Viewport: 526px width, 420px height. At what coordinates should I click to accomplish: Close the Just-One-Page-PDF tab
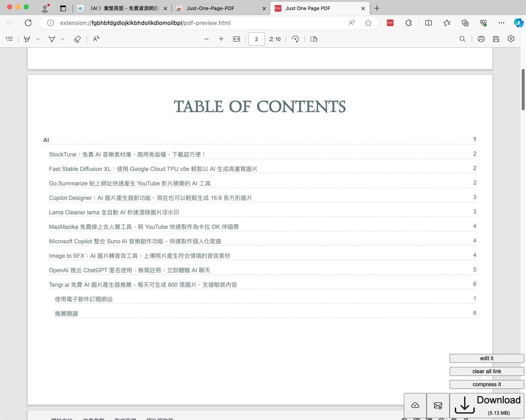(x=264, y=8)
